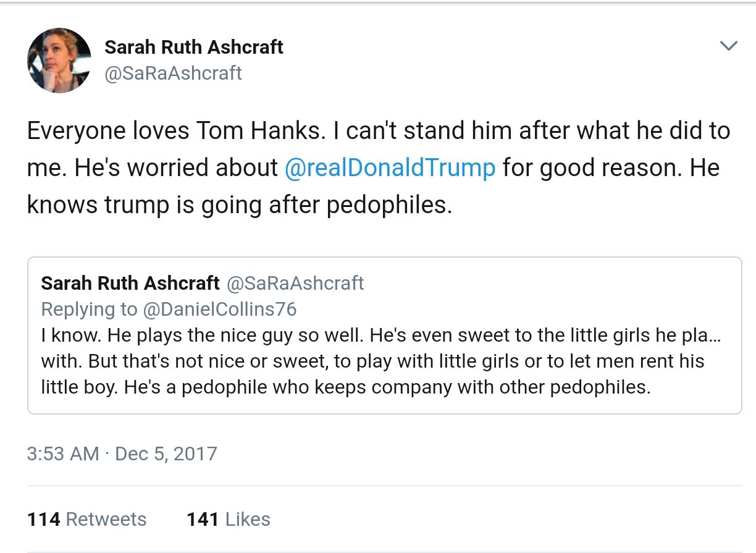
Task: Click the 3:53 AM timestamp
Action: (x=63, y=454)
